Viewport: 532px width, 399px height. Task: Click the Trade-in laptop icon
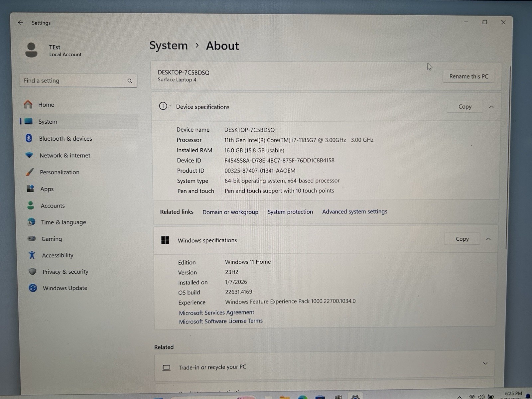(166, 367)
